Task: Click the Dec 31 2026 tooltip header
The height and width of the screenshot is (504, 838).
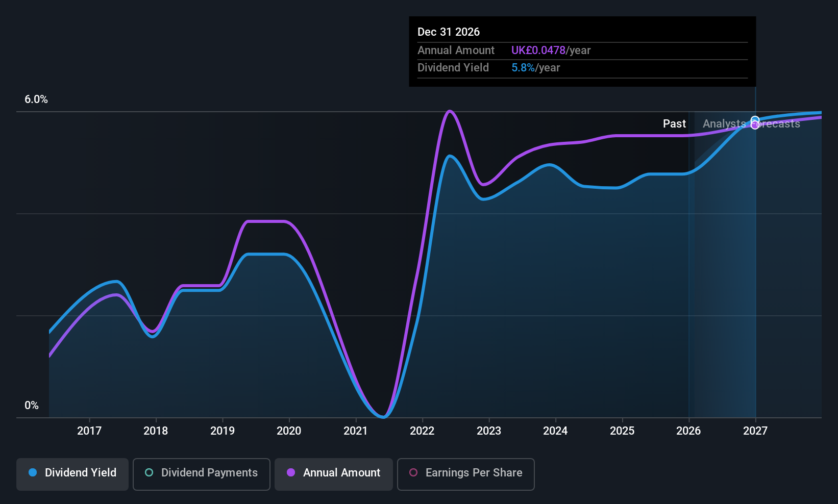Action: tap(449, 32)
